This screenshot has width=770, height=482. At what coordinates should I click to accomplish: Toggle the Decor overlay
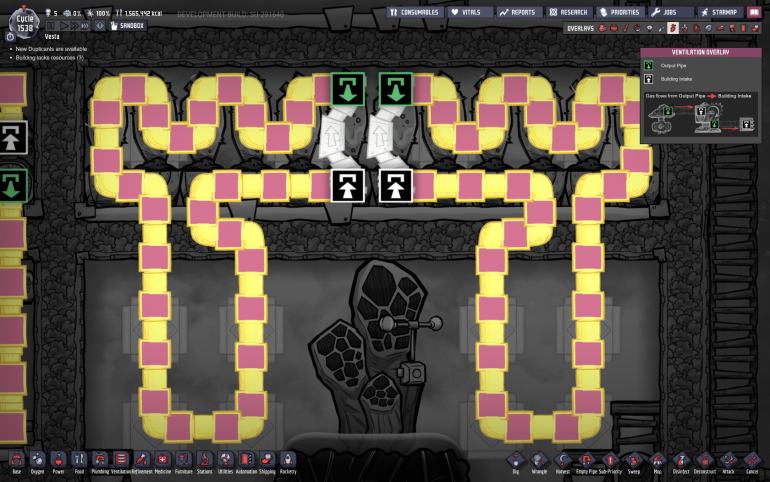tap(685, 28)
